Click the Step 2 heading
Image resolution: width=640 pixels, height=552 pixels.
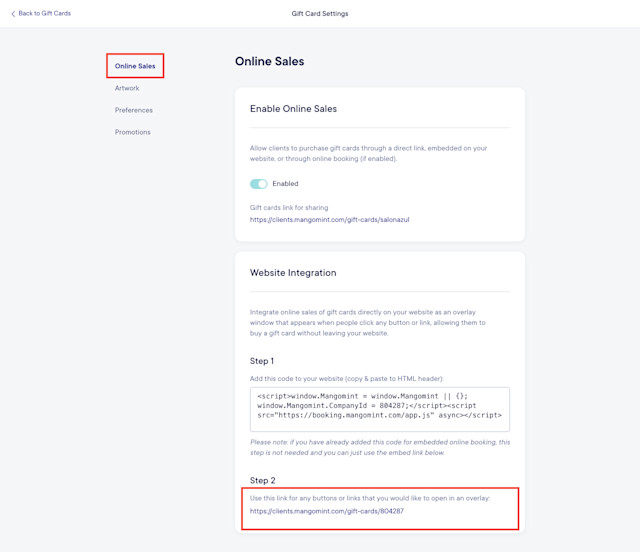262,481
